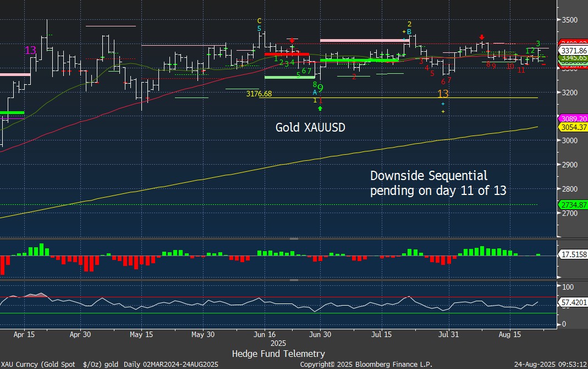Viewport: 588px width, 369px height.
Task: Select the Downside Sequential pending annotation text
Action: 438,183
